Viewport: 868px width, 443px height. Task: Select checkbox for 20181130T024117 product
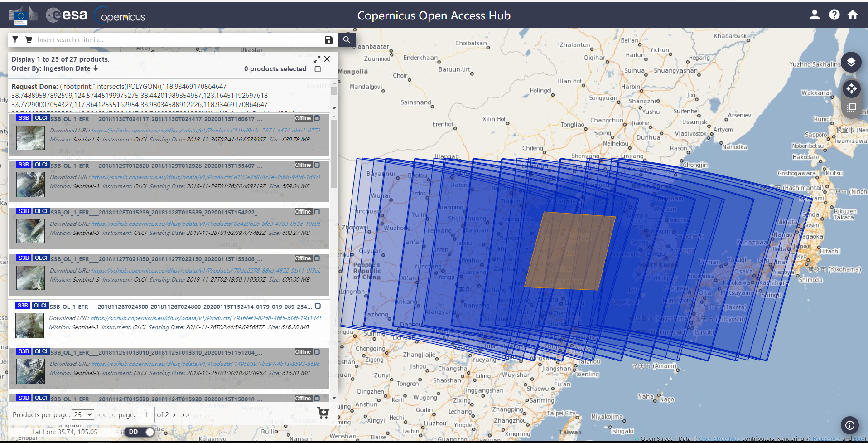coord(317,118)
